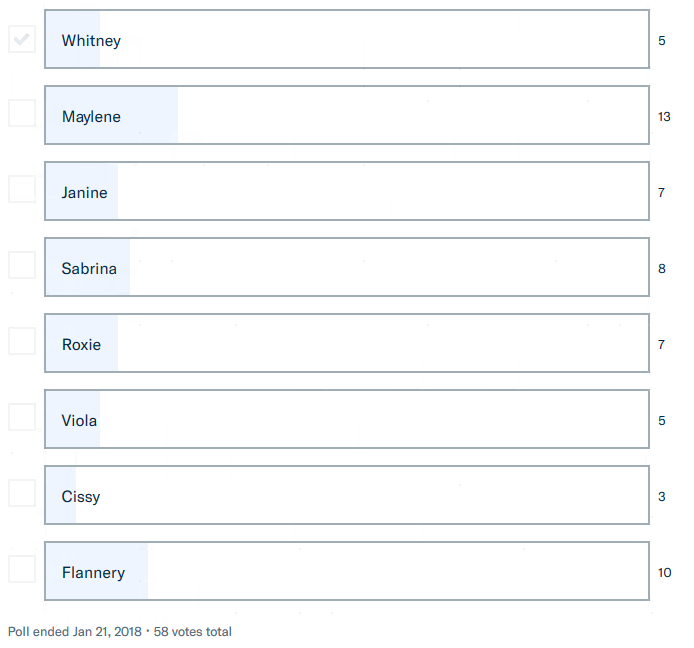Toggle the checked Whitney checkbox
694x648 pixels.
tap(22, 40)
